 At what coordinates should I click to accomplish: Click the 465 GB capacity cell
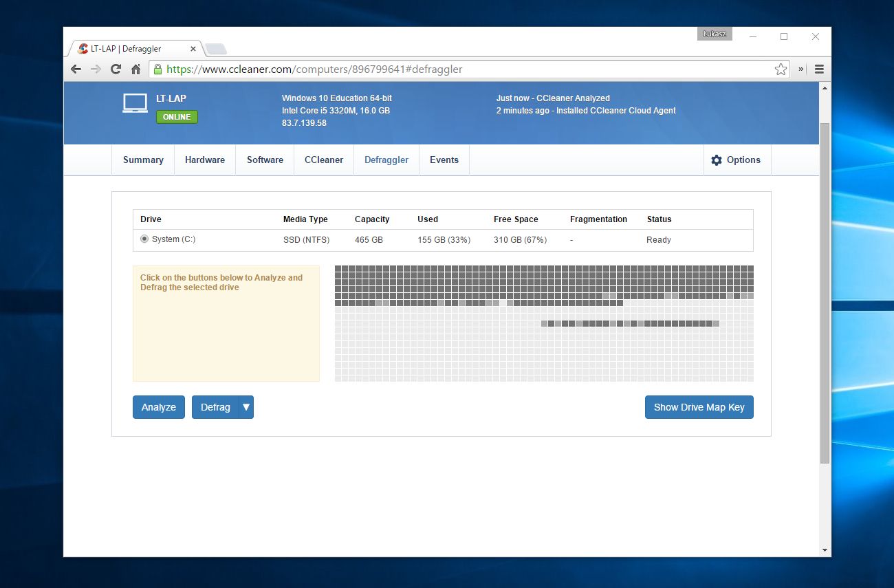point(369,240)
